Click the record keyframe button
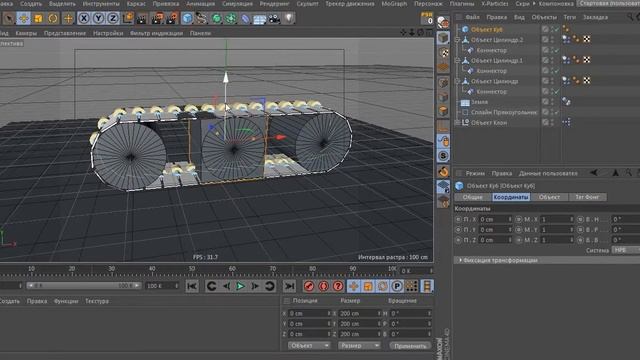Screen dimensions: 640x360 pos(309,286)
